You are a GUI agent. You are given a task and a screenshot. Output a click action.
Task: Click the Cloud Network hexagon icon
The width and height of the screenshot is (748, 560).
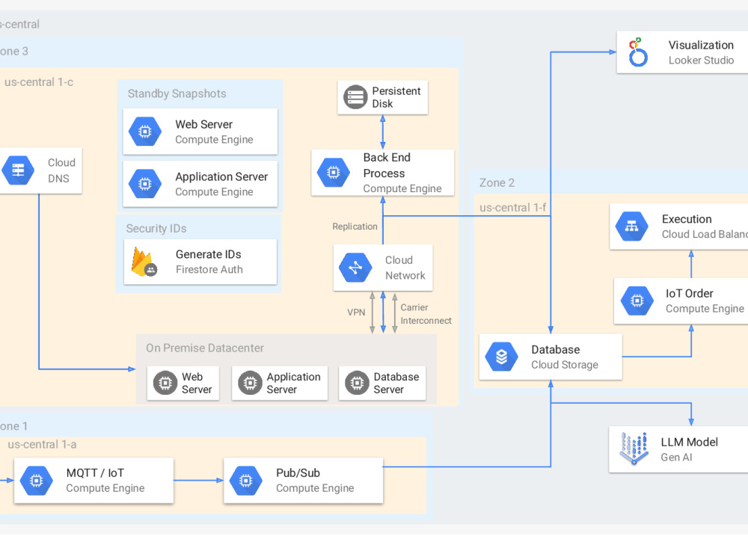tap(355, 268)
